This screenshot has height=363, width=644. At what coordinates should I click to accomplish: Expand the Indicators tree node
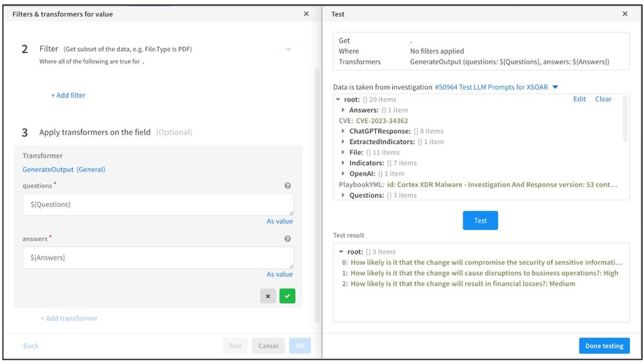(343, 163)
